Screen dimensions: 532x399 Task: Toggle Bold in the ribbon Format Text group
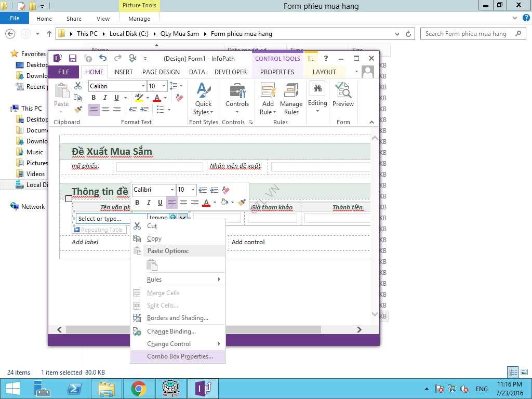point(94,98)
